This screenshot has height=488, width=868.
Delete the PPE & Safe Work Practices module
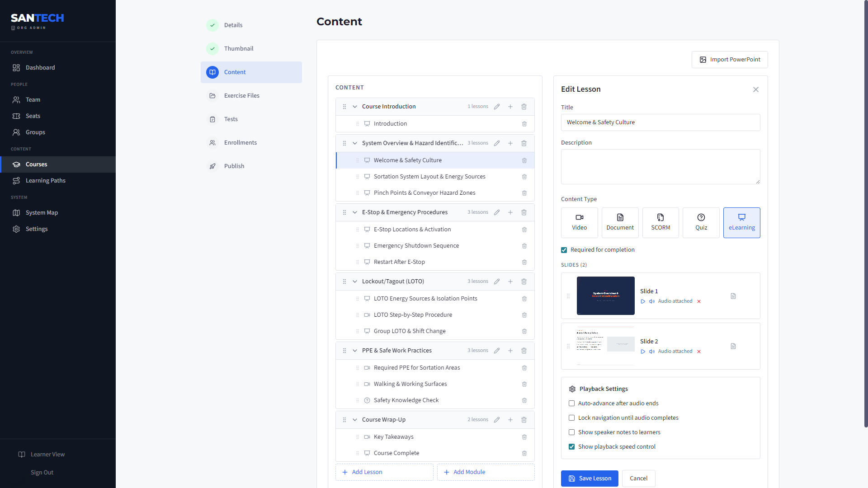coord(524,351)
